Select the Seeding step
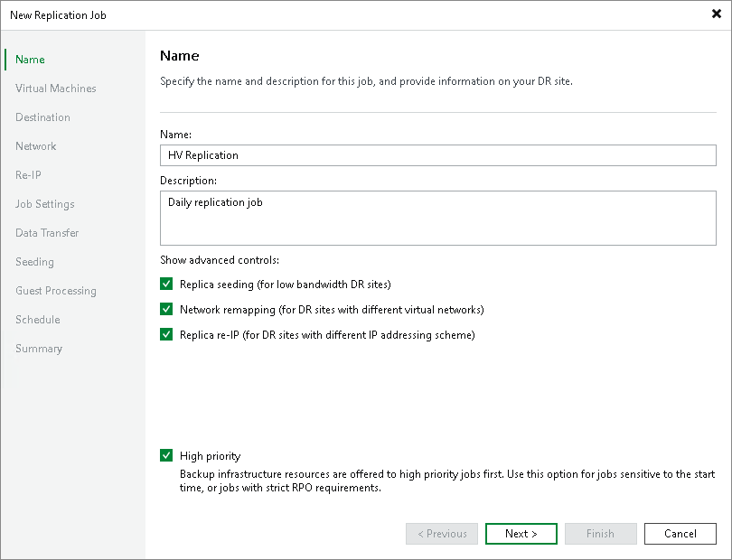The width and height of the screenshot is (732, 560). point(34,262)
